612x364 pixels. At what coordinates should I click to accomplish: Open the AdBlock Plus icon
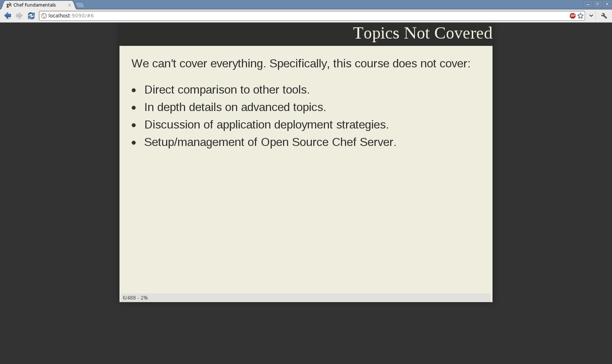pyautogui.click(x=573, y=16)
